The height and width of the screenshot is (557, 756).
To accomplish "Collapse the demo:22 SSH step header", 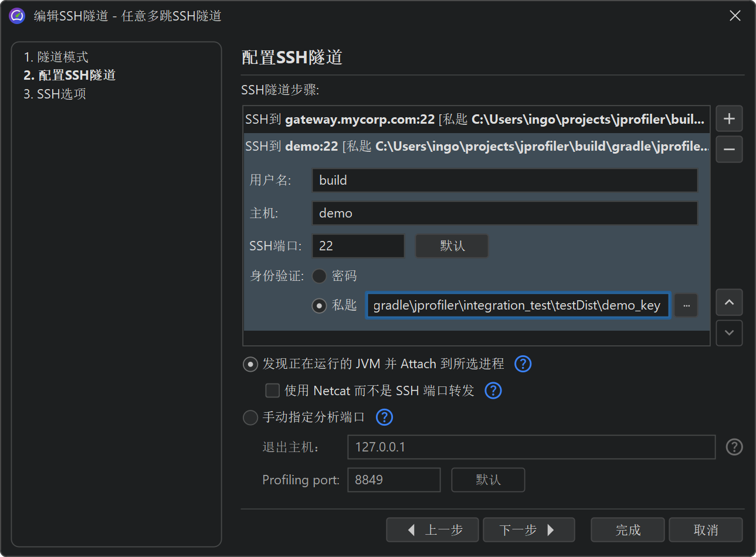I will click(475, 147).
